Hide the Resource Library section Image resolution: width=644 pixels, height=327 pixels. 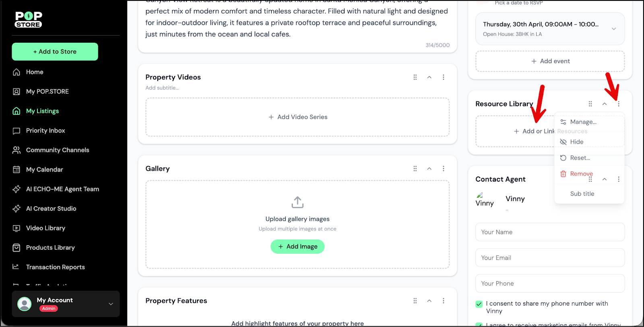(576, 142)
